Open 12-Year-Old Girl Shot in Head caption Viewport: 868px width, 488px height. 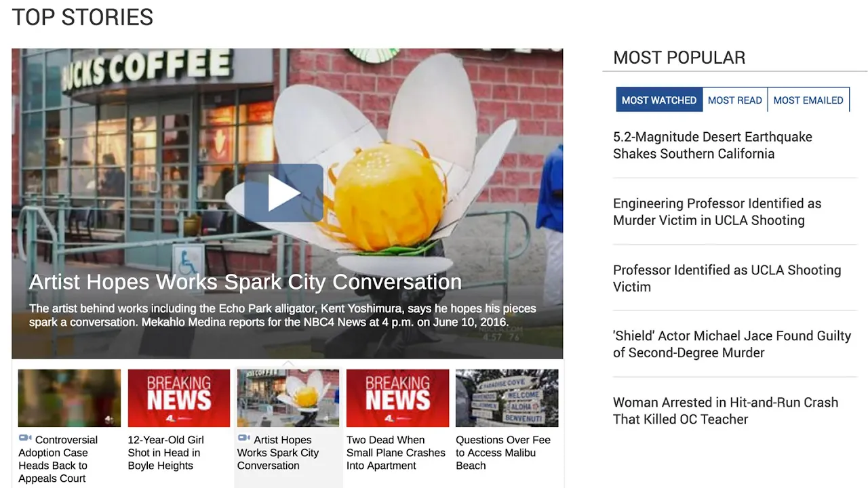click(x=166, y=453)
